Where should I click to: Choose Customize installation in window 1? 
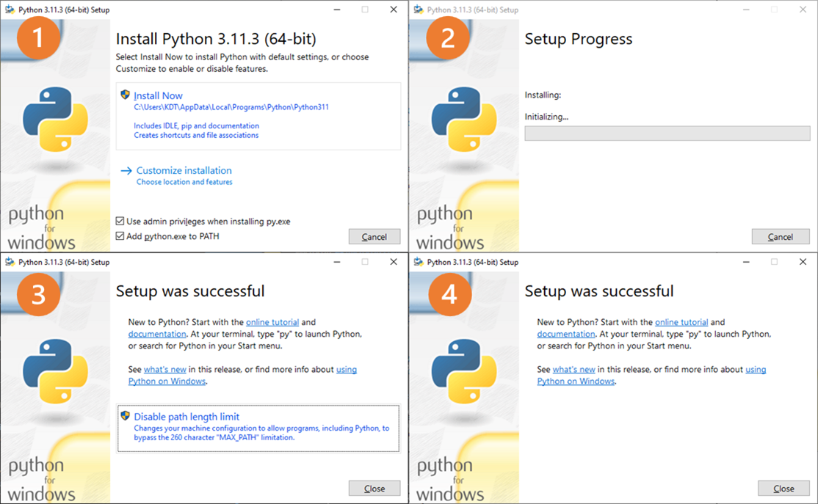184,170
